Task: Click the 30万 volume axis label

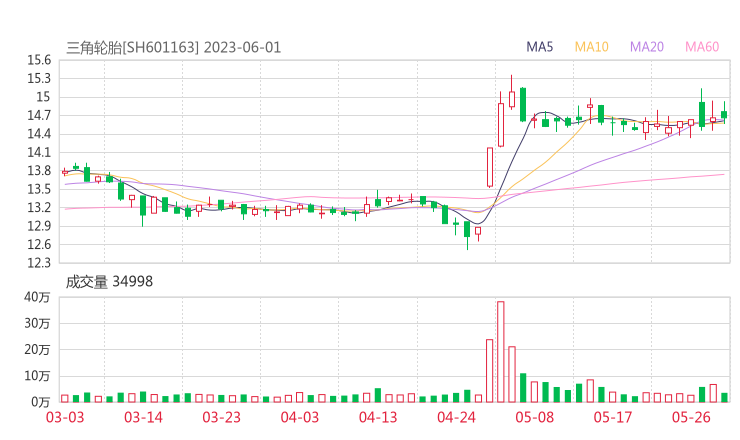Action: point(37,323)
